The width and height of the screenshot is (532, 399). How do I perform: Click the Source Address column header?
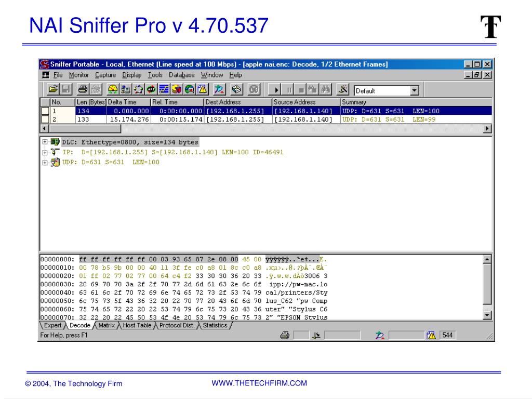pyautogui.click(x=306, y=102)
